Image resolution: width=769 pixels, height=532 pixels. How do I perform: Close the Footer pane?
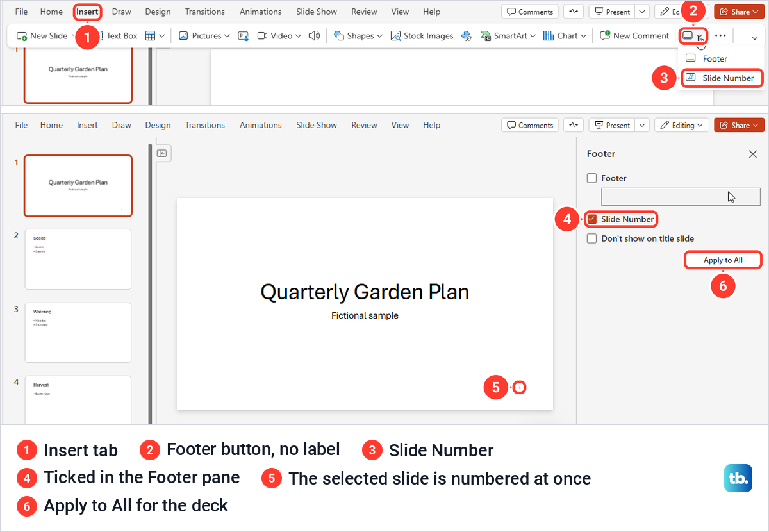click(752, 154)
